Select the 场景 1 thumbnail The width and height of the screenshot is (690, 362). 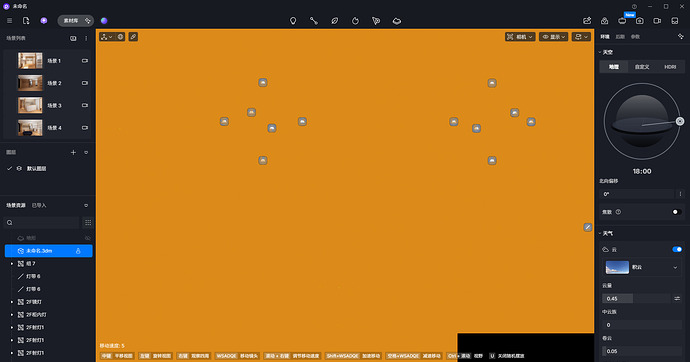point(30,61)
